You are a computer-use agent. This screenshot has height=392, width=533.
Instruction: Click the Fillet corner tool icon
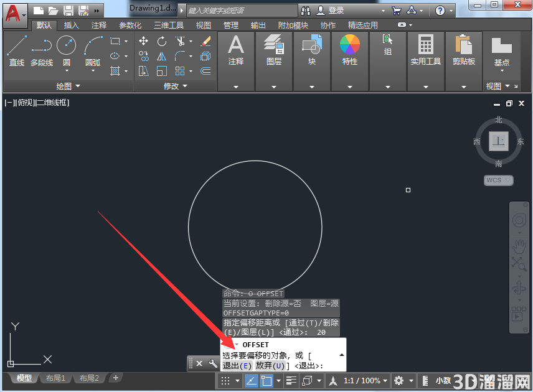180,56
